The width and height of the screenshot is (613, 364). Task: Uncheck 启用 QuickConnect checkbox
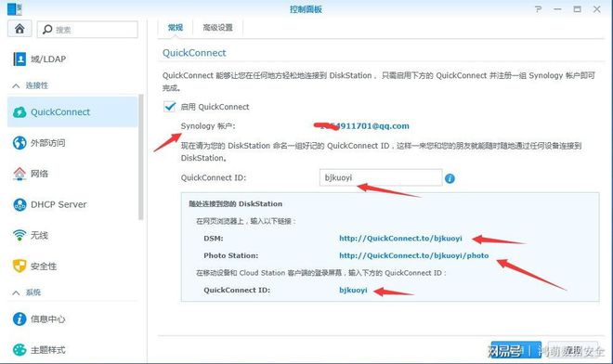pos(169,107)
